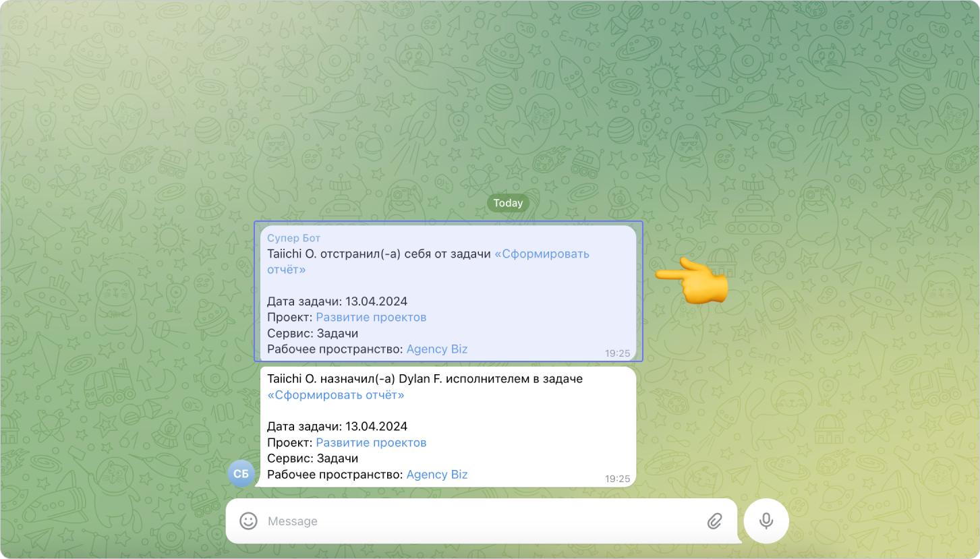The image size is (980, 559).
Task: Click the paperclip attach file icon
Action: click(x=714, y=521)
